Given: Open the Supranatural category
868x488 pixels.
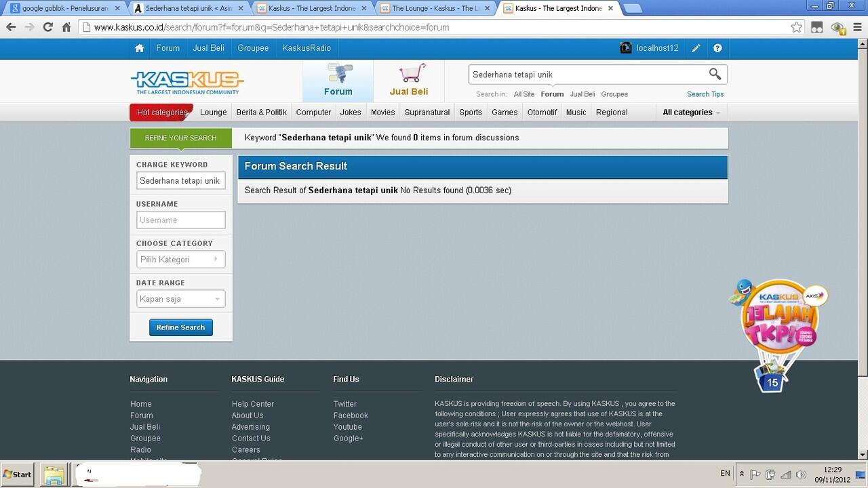Looking at the screenshot, I should click(427, 113).
